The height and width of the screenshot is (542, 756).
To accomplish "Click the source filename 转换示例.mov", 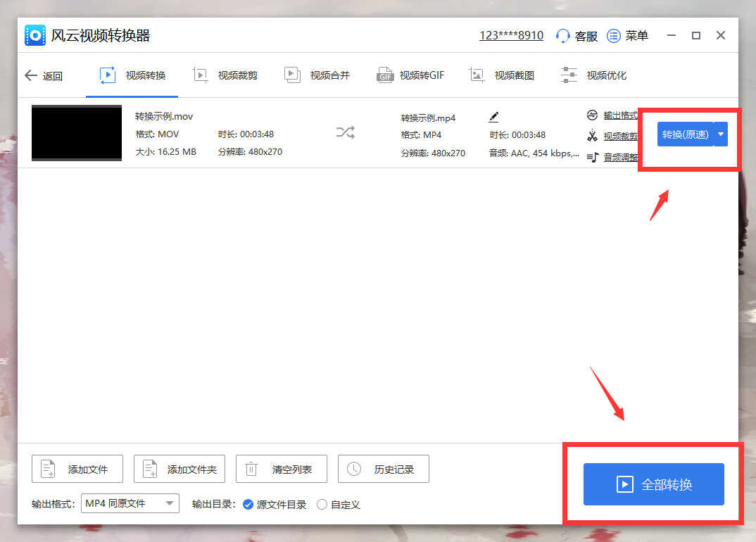I will pyautogui.click(x=164, y=116).
